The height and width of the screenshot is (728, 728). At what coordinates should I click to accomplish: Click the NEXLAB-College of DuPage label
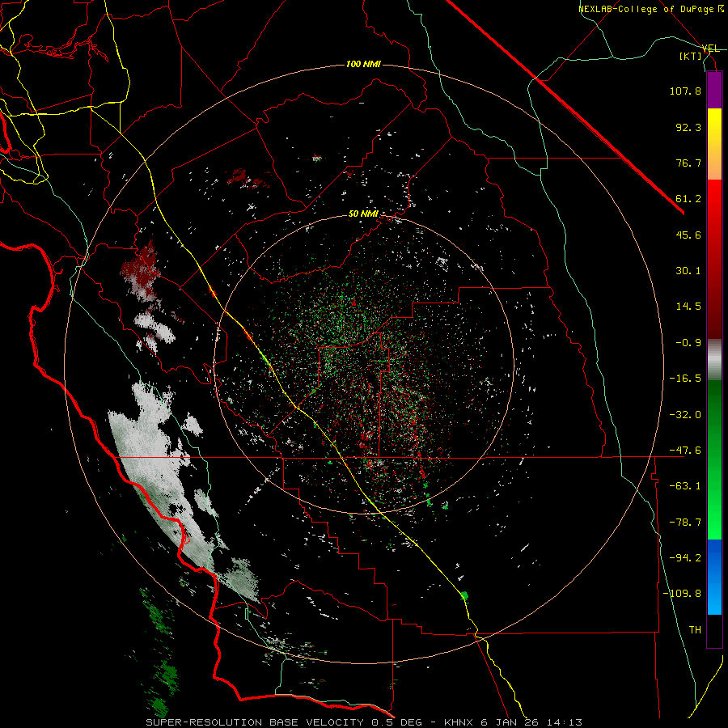click(x=645, y=9)
